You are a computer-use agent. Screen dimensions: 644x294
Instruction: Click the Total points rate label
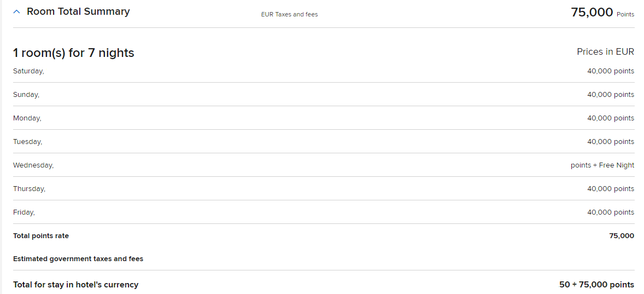(x=41, y=236)
